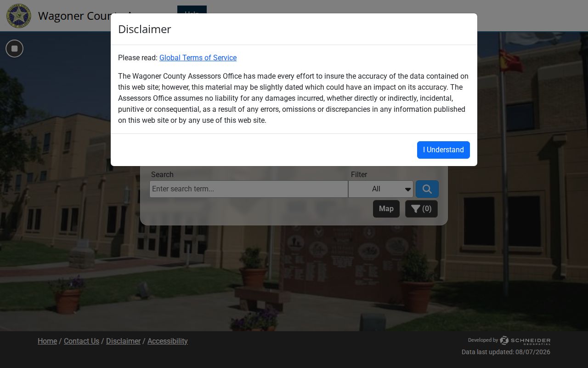Click the I Understand button
The height and width of the screenshot is (368, 588).
[443, 150]
